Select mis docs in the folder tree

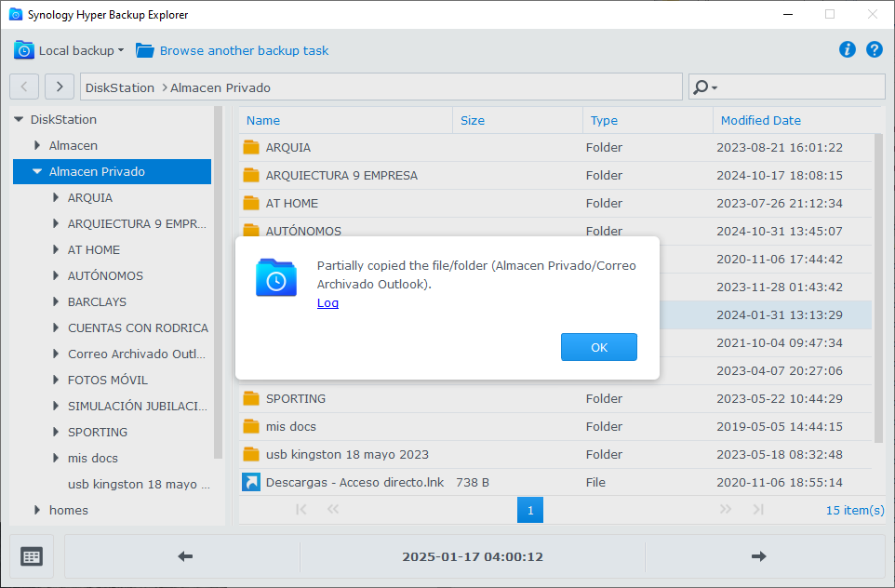[92, 458]
